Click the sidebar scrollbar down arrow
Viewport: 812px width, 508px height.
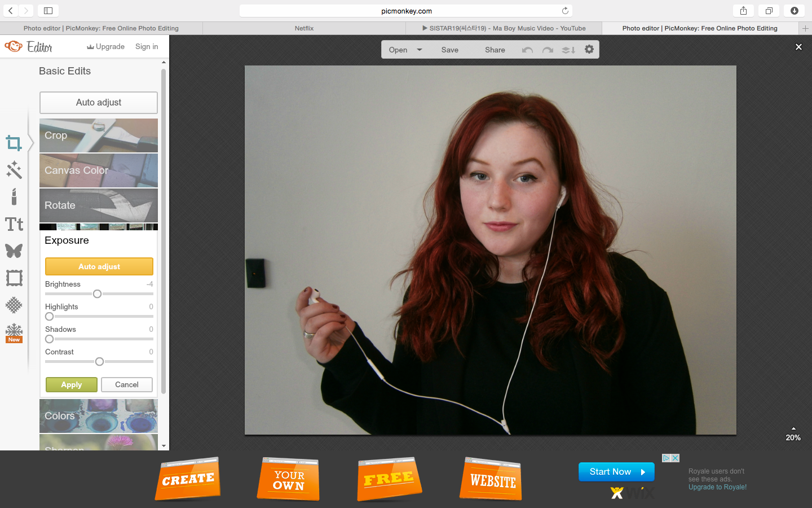click(x=164, y=446)
